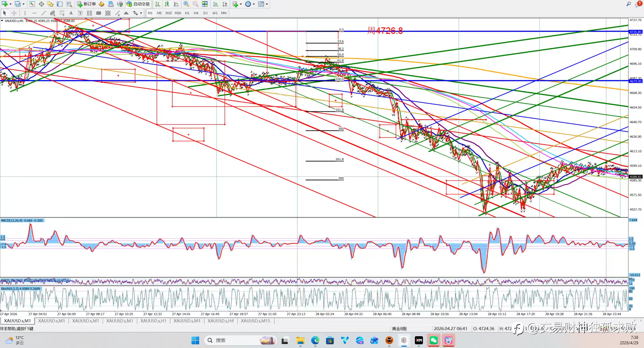Click the 新订单 (New Order) button
Screen dimensions: 644x348
coord(86,4)
